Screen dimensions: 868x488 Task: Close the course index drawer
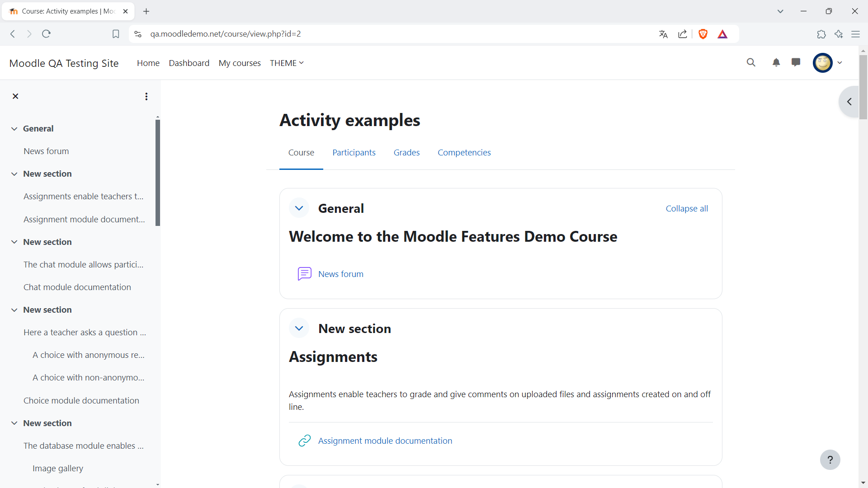(15, 96)
